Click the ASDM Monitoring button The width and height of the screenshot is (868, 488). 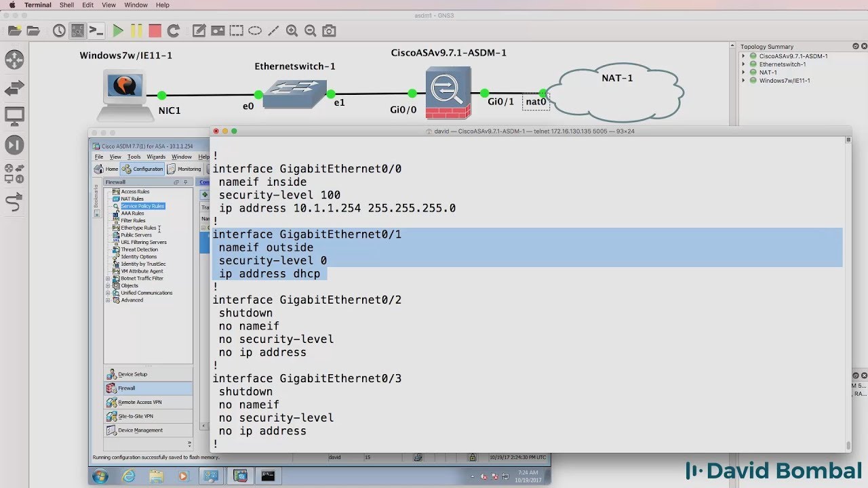[184, 169]
